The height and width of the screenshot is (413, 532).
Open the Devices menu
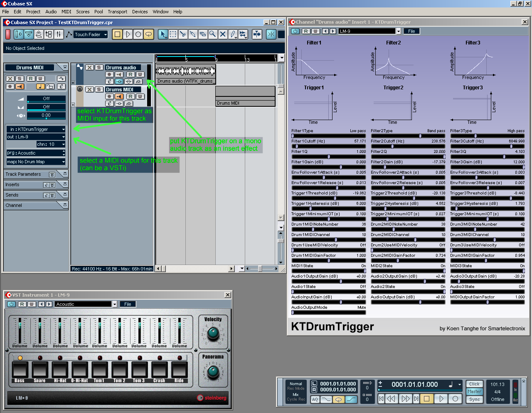point(140,12)
